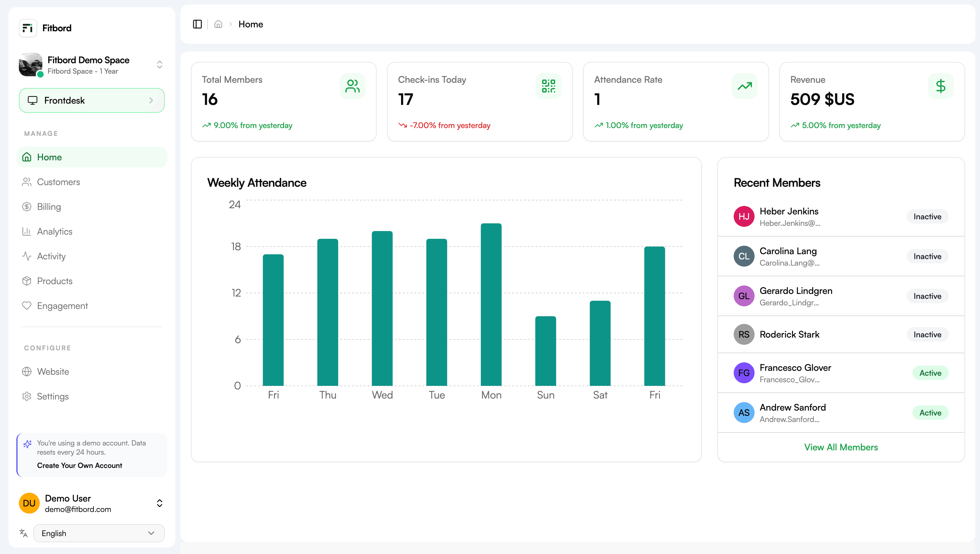Viewport: 980px width, 554px height.
Task: Expand the Fitbord Demo Space switcher chevron
Action: (x=160, y=65)
